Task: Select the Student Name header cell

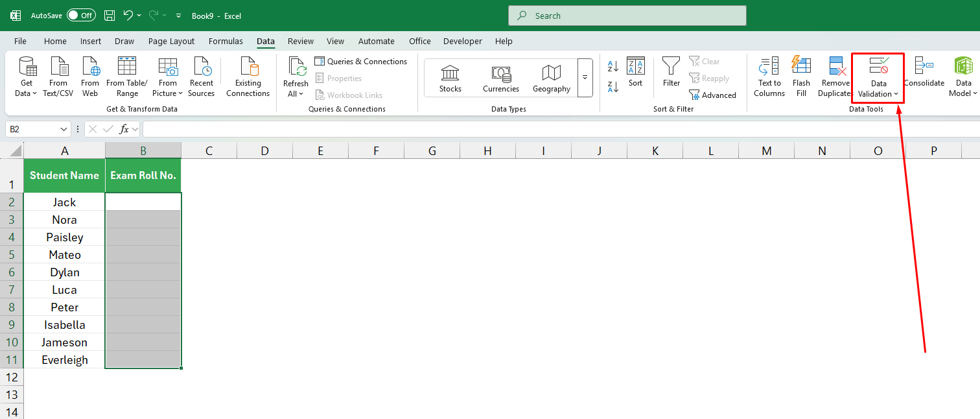Action: (64, 176)
